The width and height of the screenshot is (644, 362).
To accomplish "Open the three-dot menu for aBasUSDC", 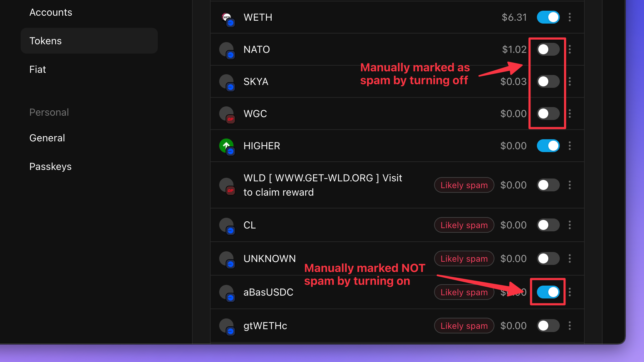I will pyautogui.click(x=570, y=292).
